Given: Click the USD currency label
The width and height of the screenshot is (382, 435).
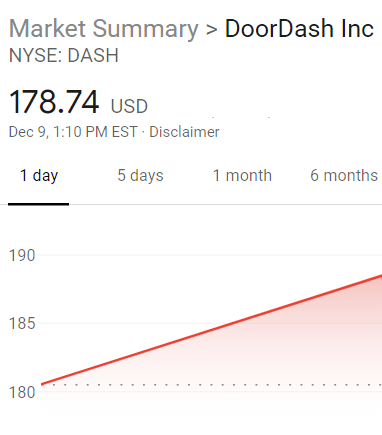Looking at the screenshot, I should coord(129,106).
